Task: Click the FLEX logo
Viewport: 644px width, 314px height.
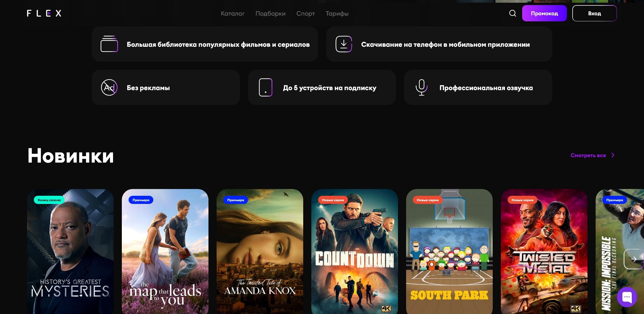Action: pyautogui.click(x=44, y=13)
